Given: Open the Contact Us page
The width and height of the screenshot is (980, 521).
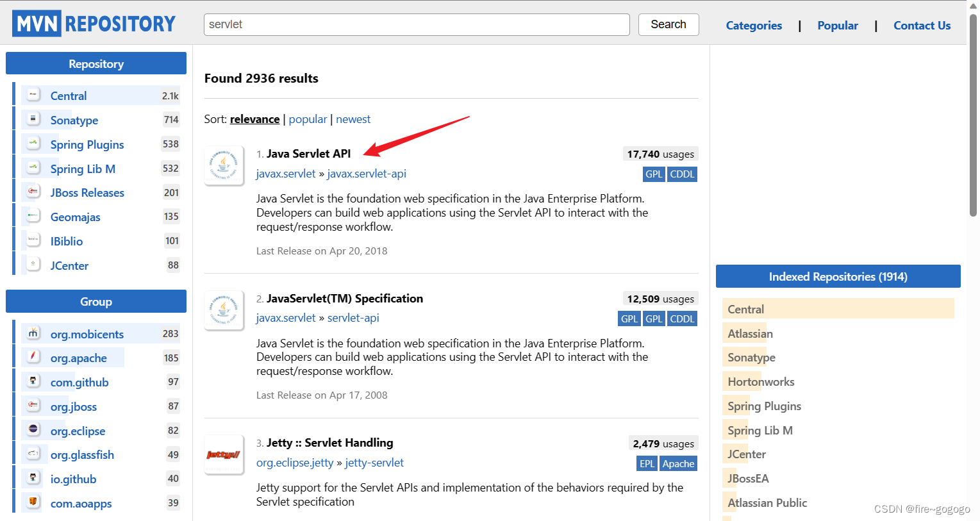Looking at the screenshot, I should coord(922,26).
